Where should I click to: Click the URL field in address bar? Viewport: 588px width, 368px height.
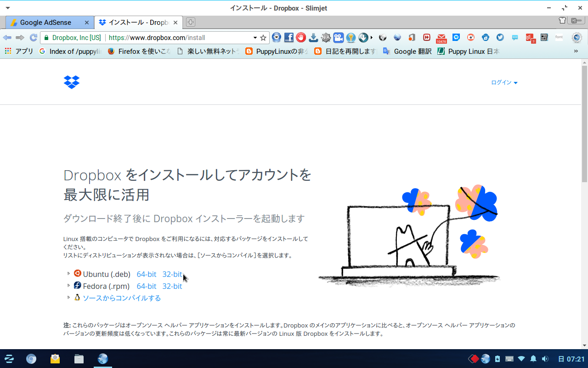tap(179, 38)
